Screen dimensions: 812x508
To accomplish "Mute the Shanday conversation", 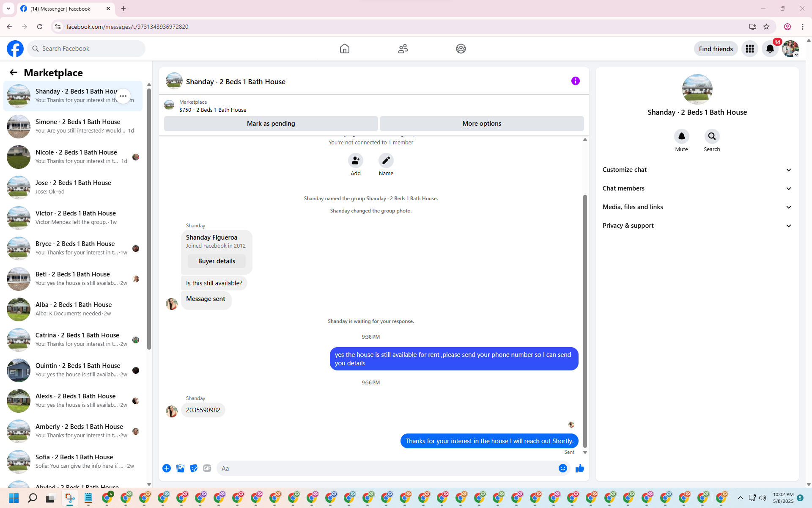I will (682, 136).
